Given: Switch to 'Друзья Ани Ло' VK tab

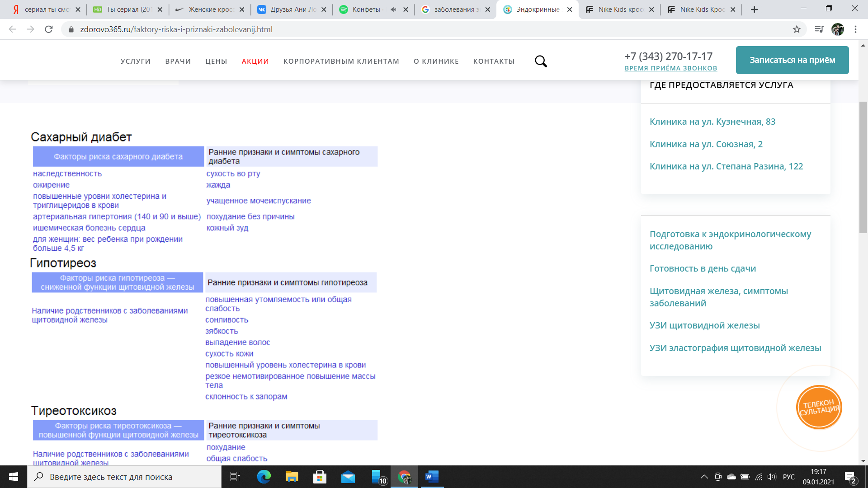Looking at the screenshot, I should (292, 9).
